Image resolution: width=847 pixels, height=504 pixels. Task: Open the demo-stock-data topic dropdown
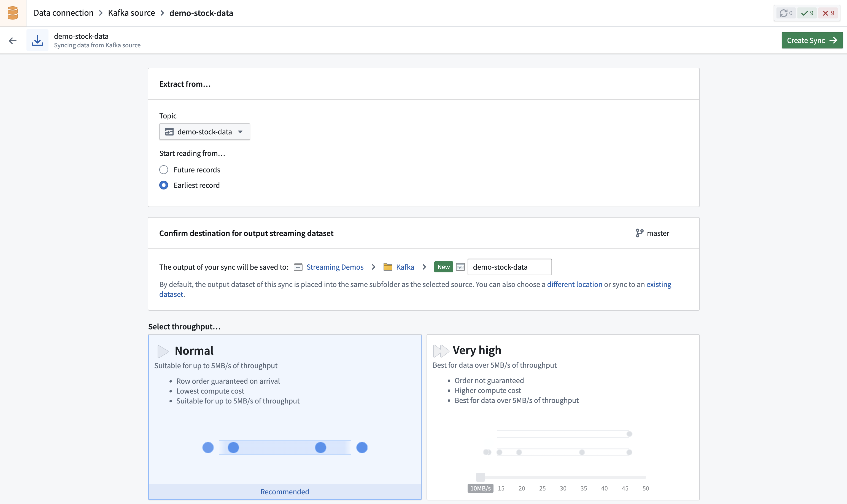click(204, 131)
